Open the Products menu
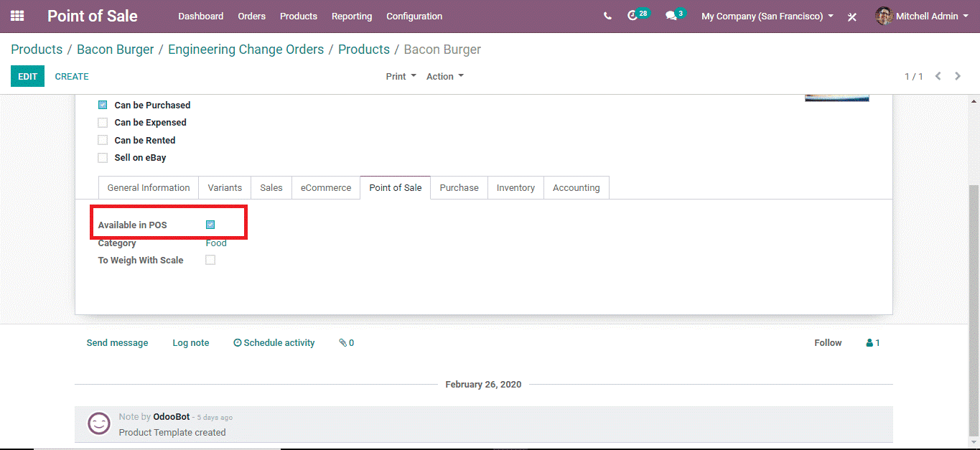This screenshot has height=450, width=980. pyautogui.click(x=299, y=16)
